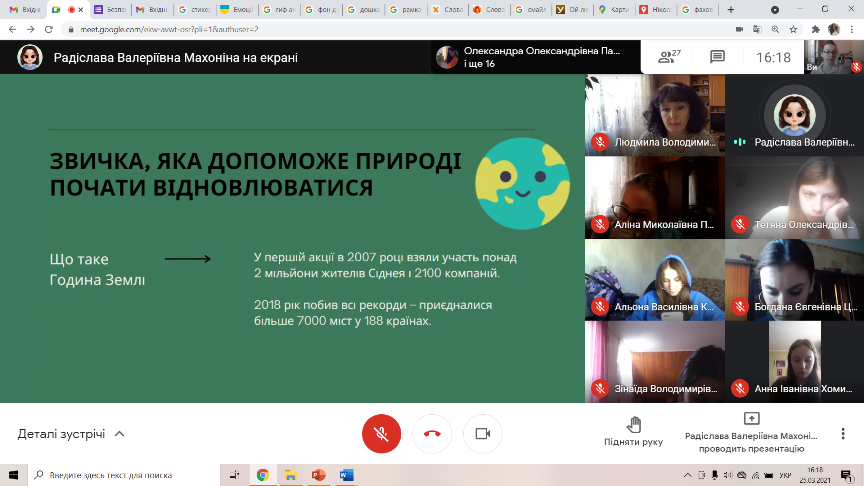
Task: Open the three-dot more options menu
Action: coord(844,434)
